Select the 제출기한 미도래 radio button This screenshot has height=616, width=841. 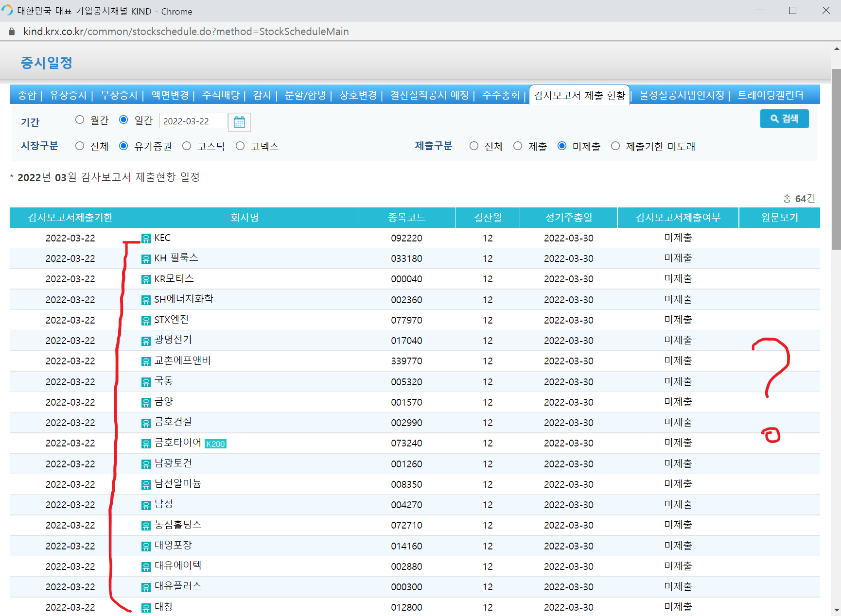tap(615, 146)
